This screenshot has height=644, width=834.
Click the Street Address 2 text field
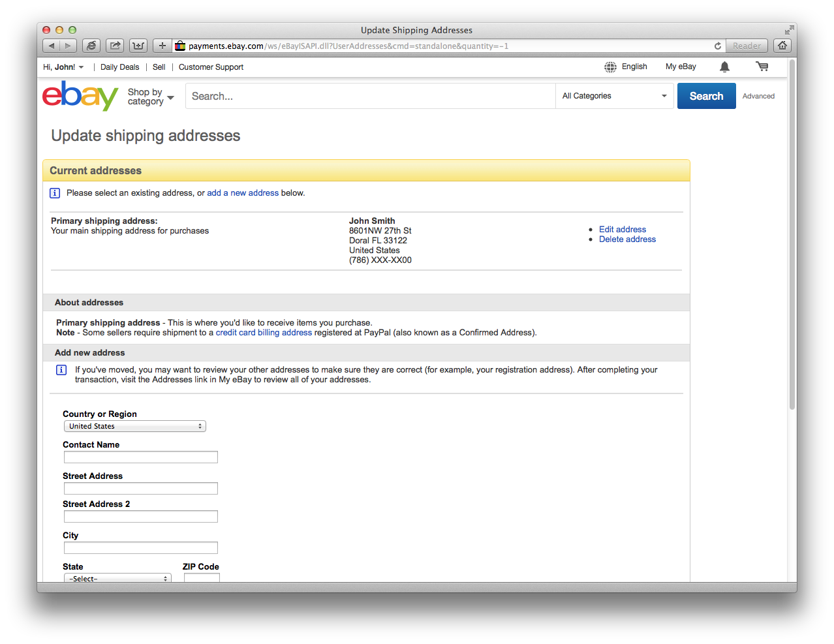click(x=141, y=517)
